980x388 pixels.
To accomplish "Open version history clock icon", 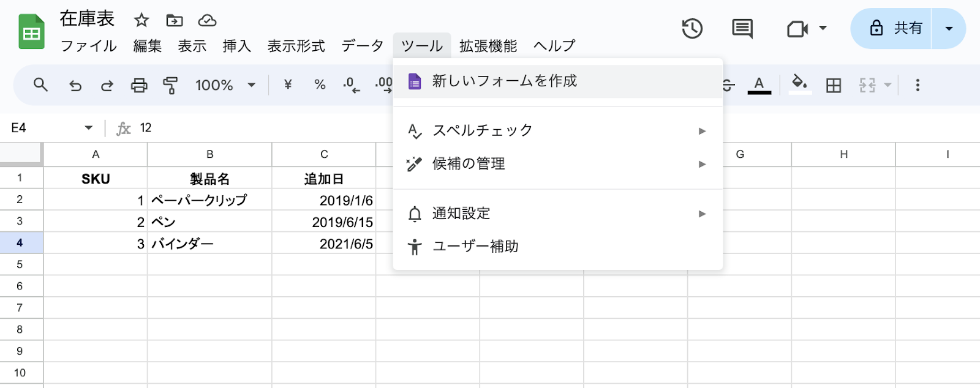I will coord(692,28).
